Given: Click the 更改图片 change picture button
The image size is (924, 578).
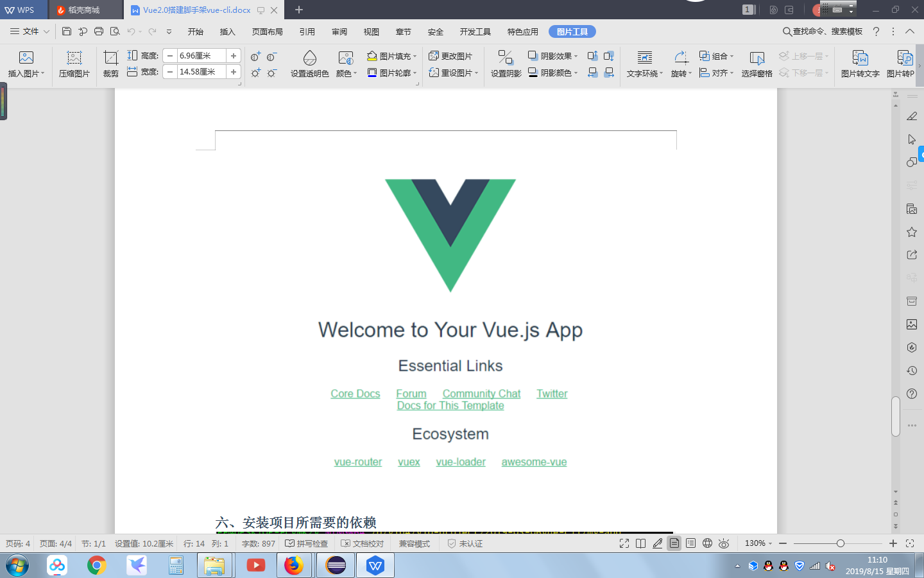Looking at the screenshot, I should (x=450, y=56).
